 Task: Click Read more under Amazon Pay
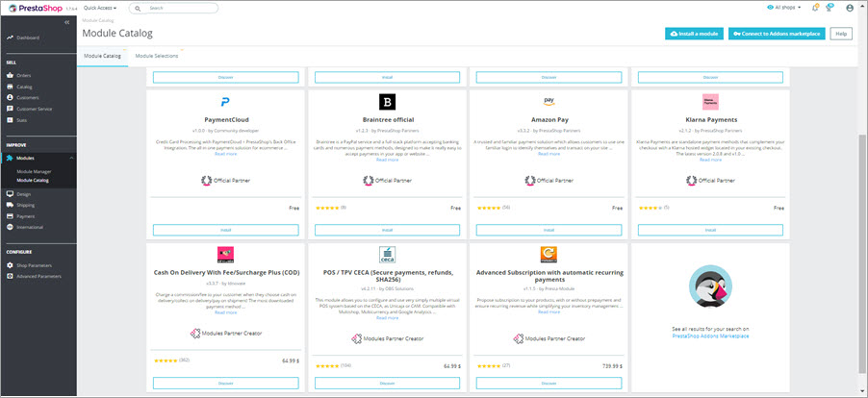[549, 154]
